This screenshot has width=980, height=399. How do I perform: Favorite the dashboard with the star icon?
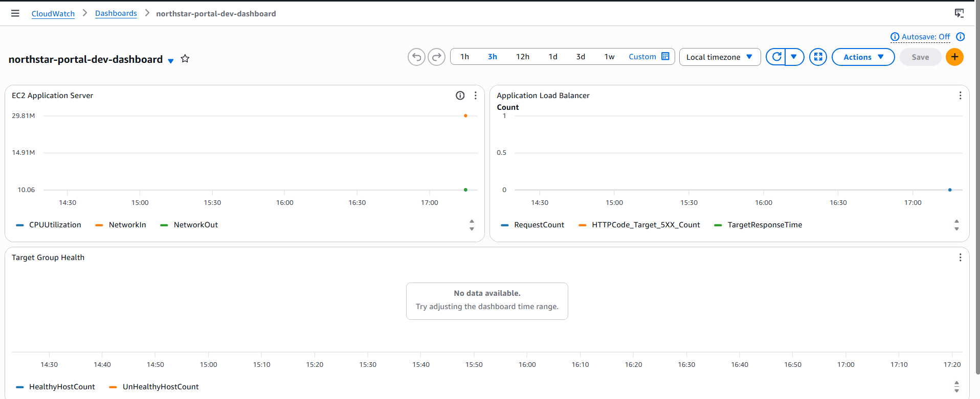pos(185,59)
